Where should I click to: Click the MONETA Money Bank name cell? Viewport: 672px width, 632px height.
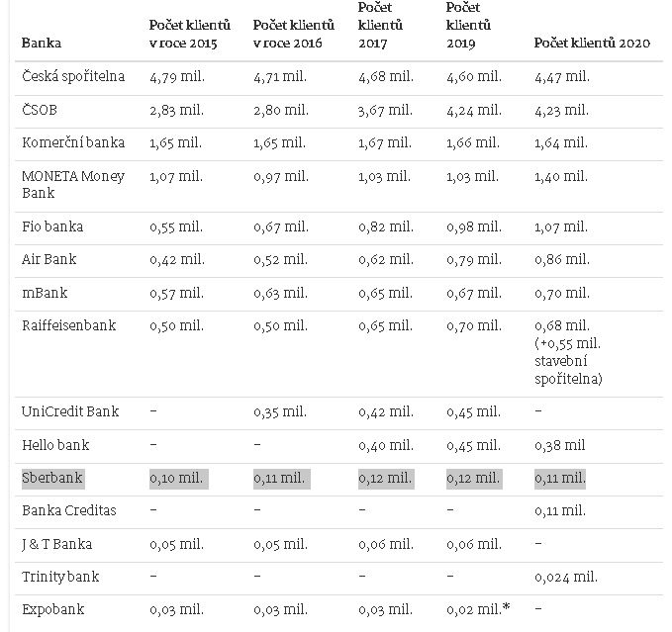[x=73, y=185]
